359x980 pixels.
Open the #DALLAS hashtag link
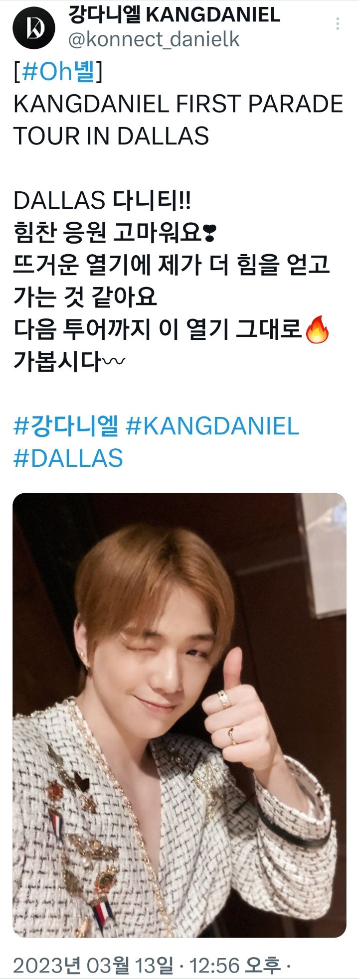coord(68,458)
